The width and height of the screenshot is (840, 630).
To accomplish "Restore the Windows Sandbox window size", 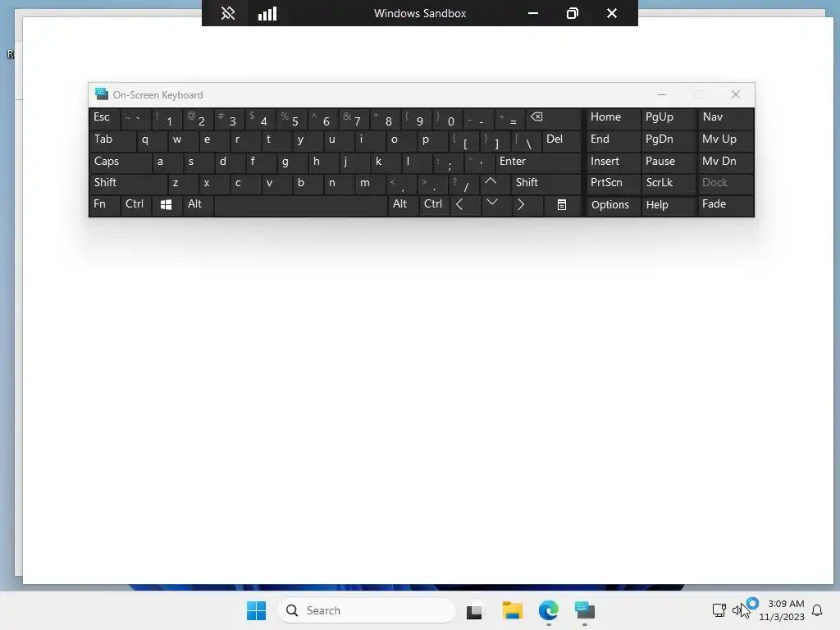I will coord(572,13).
